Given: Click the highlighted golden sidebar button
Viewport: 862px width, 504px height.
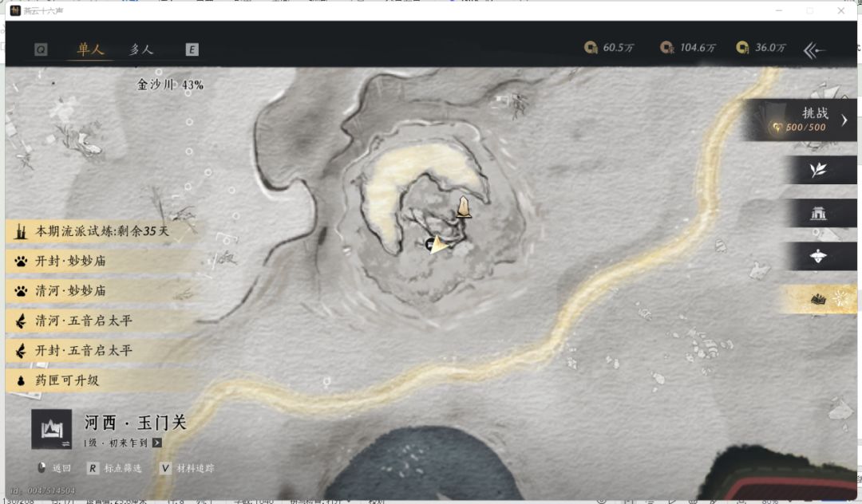Looking at the screenshot, I should coord(819,299).
